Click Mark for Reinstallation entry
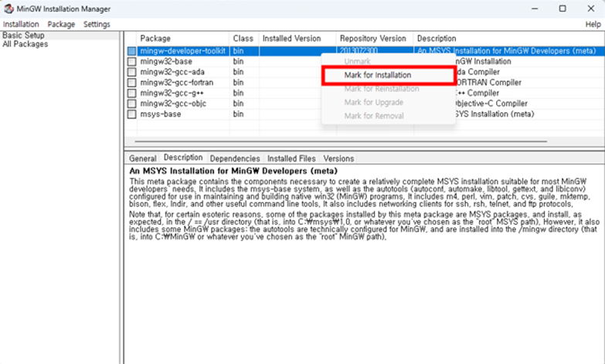Screen dimensions: 605x364 pyautogui.click(x=382, y=89)
